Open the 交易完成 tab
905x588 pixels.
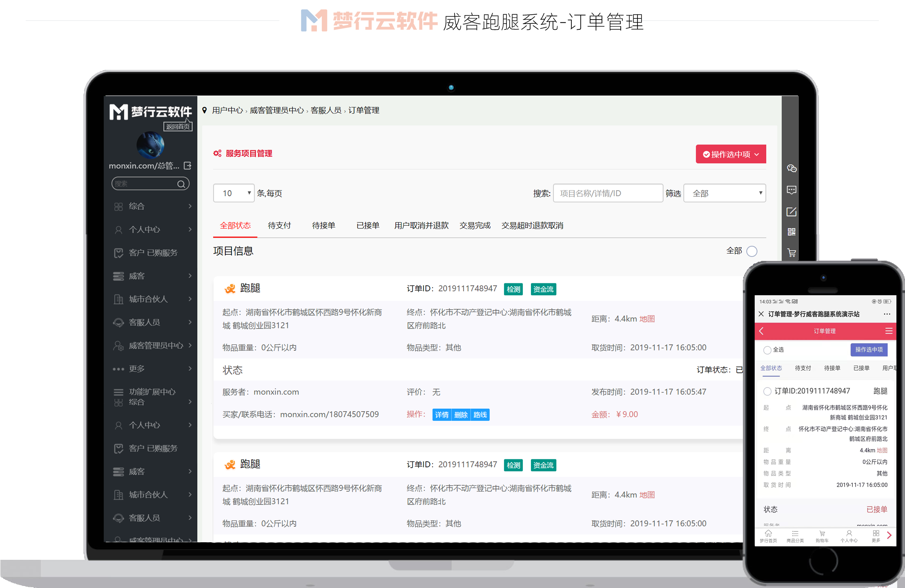point(475,225)
